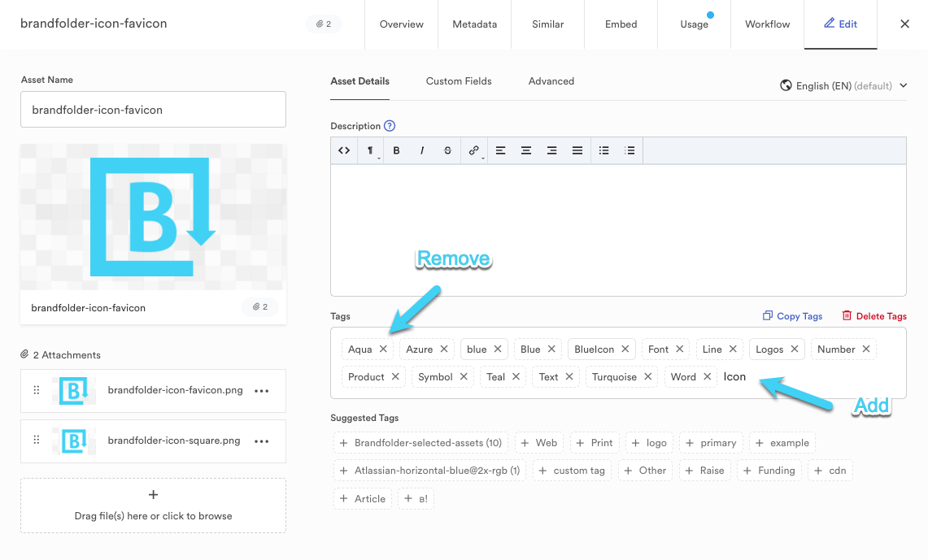Image resolution: width=928 pixels, height=560 pixels.
Task: Remove the capitalized Blue tag
Action: pyautogui.click(x=551, y=349)
